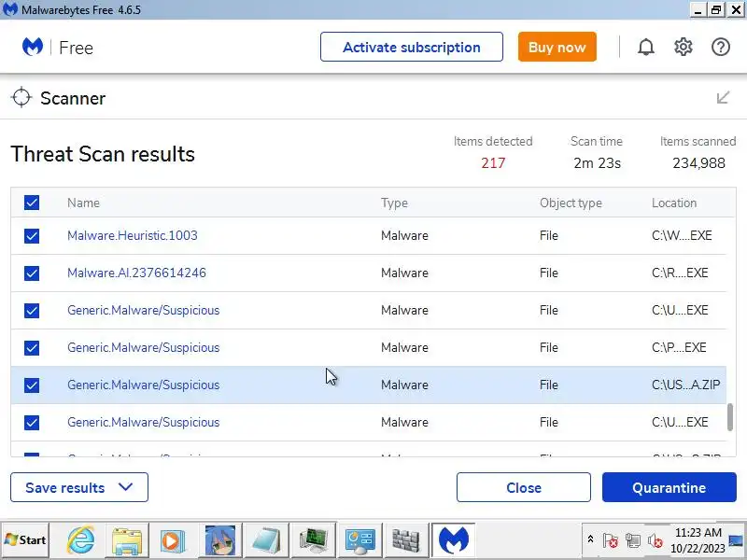This screenshot has height=560, width=747.
Task: Click the 217 items detected value
Action: (x=493, y=162)
